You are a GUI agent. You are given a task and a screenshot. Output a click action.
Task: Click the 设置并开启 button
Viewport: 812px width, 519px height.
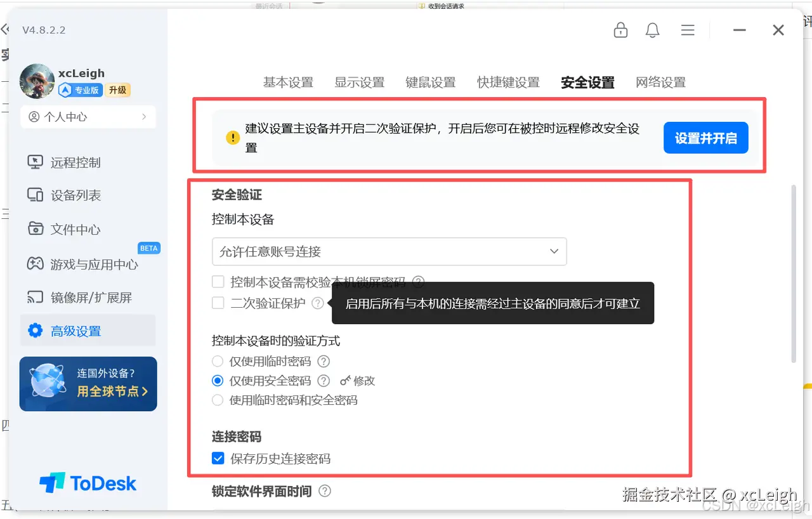point(705,138)
